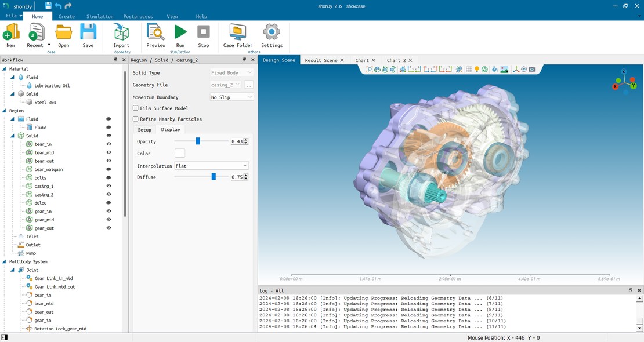Toggle the grid display icon in viewport toolbar

[x=469, y=70]
